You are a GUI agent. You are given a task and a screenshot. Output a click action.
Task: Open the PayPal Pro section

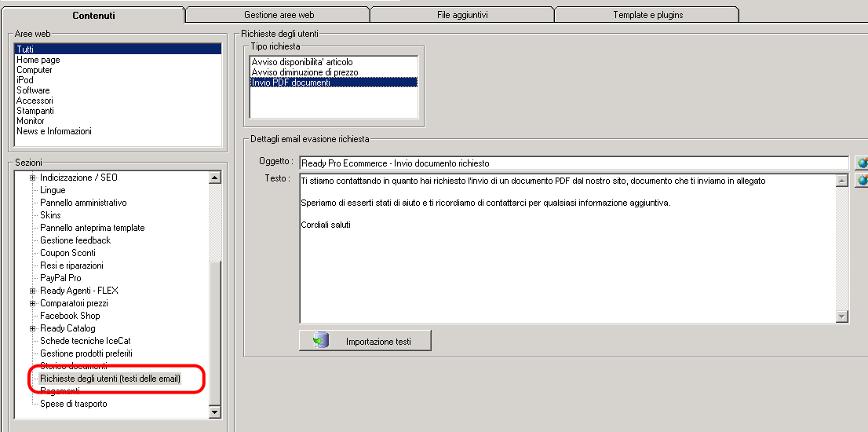pyautogui.click(x=60, y=278)
